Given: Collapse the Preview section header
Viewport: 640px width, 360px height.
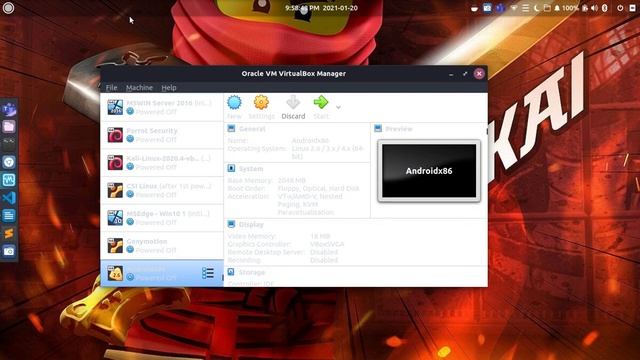Looking at the screenshot, I should [x=399, y=129].
